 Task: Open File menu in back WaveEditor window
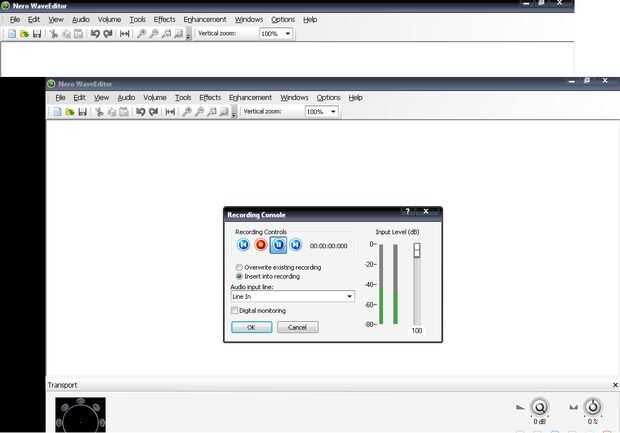pos(15,19)
